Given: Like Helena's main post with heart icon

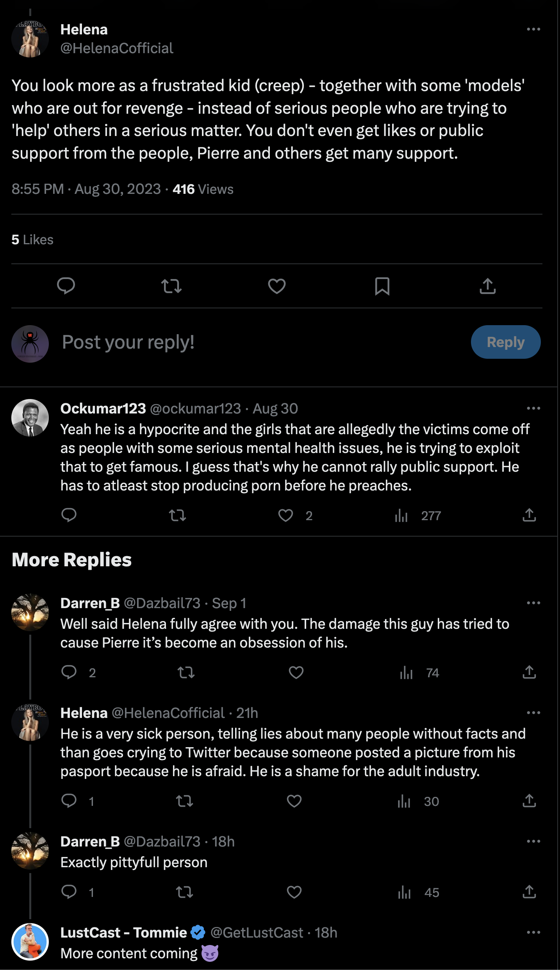Looking at the screenshot, I should tap(276, 286).
